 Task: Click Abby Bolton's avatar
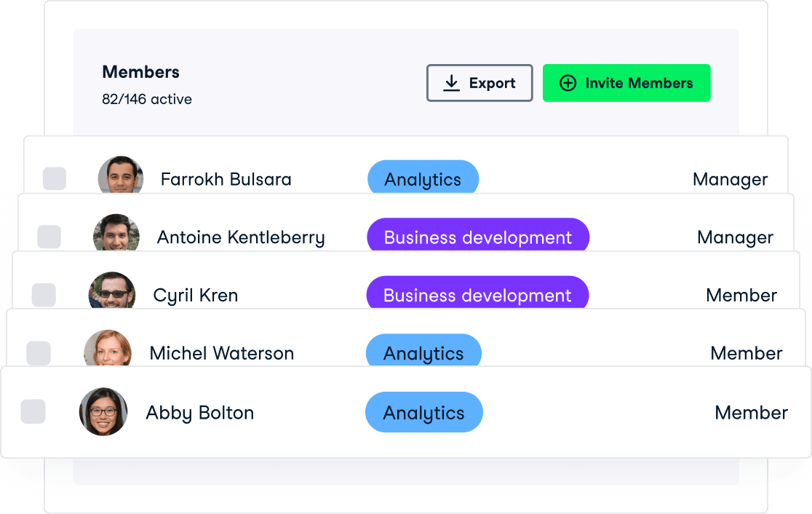103,411
